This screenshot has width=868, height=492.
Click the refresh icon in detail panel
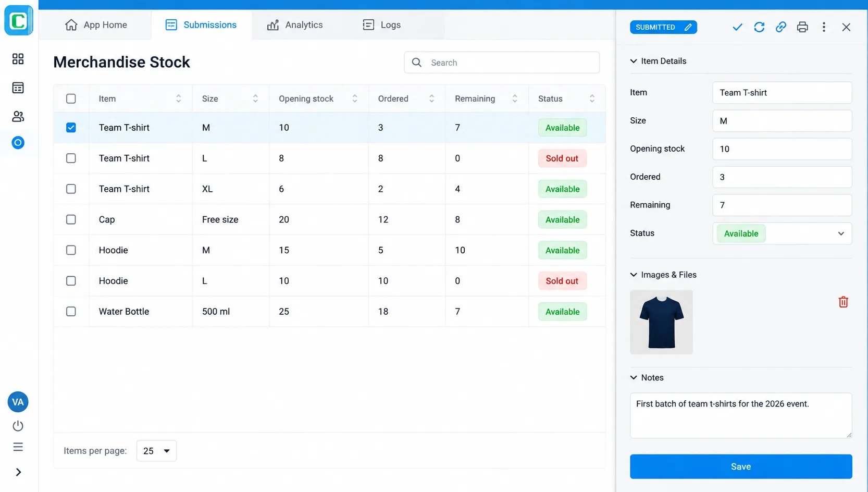pos(759,27)
